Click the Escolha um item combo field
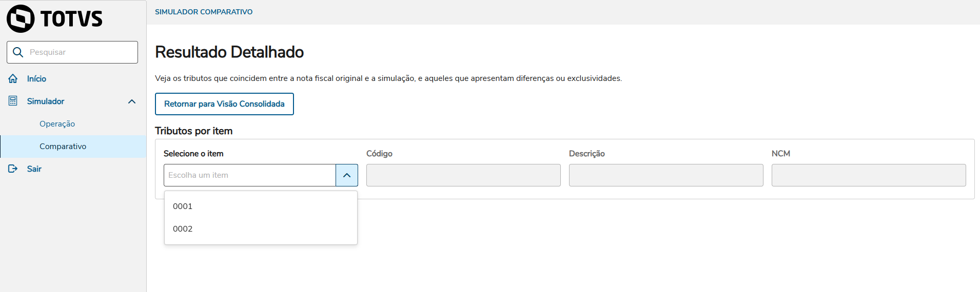980x292 pixels. coord(250,175)
